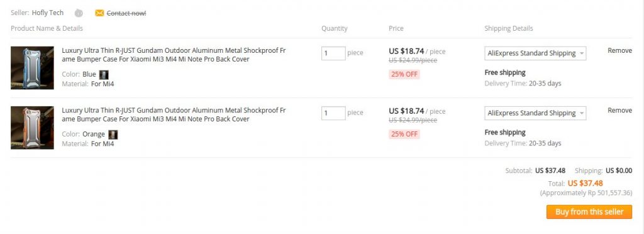Expand shipping dropdown for the Orange case
Viewport: 644px width, 234px height.
535,113
